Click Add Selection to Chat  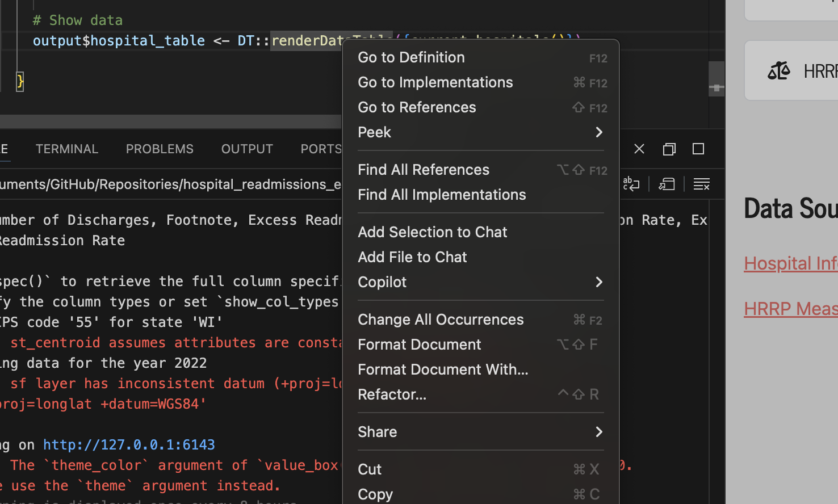coord(433,232)
